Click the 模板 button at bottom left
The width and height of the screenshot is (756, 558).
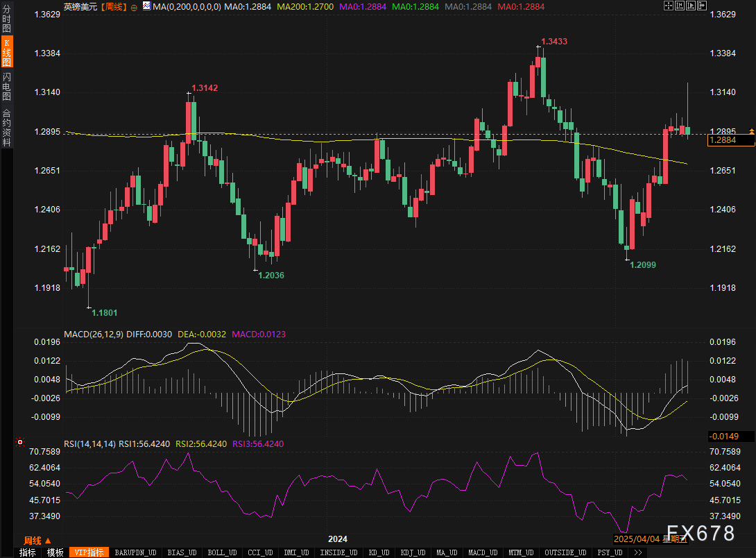point(55,552)
